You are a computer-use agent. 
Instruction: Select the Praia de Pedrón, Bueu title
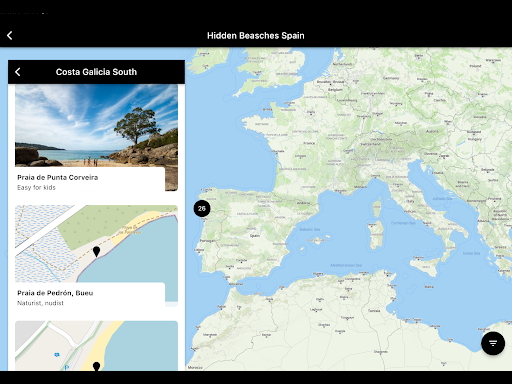[55, 293]
